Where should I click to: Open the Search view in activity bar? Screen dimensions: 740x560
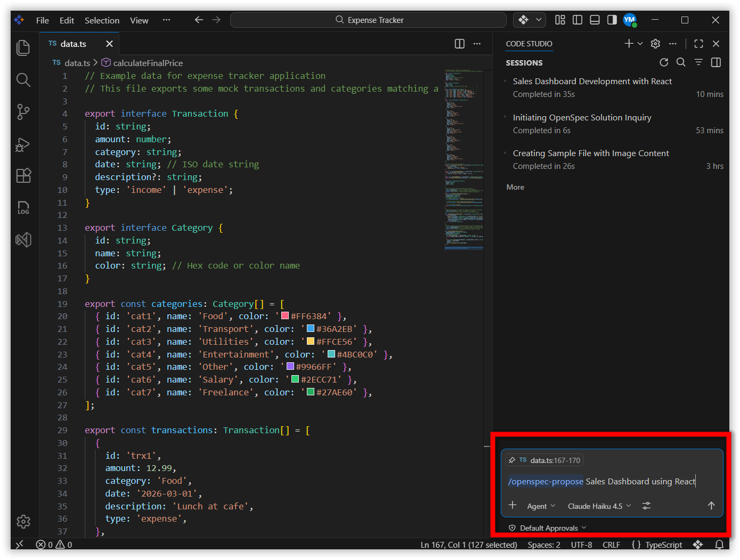(x=23, y=80)
